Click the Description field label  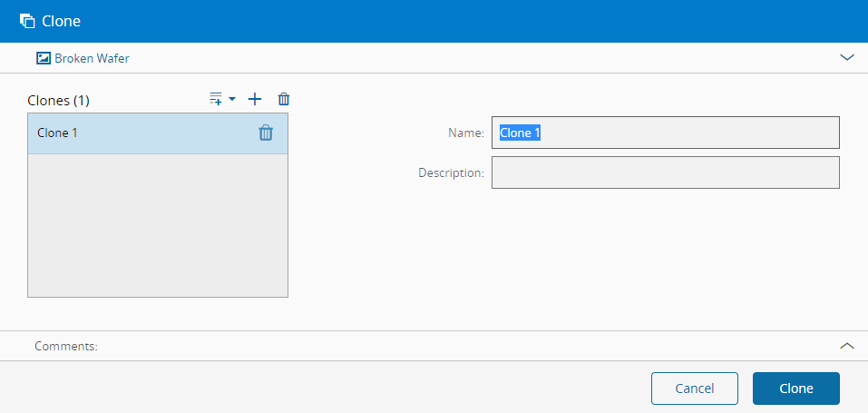[451, 172]
